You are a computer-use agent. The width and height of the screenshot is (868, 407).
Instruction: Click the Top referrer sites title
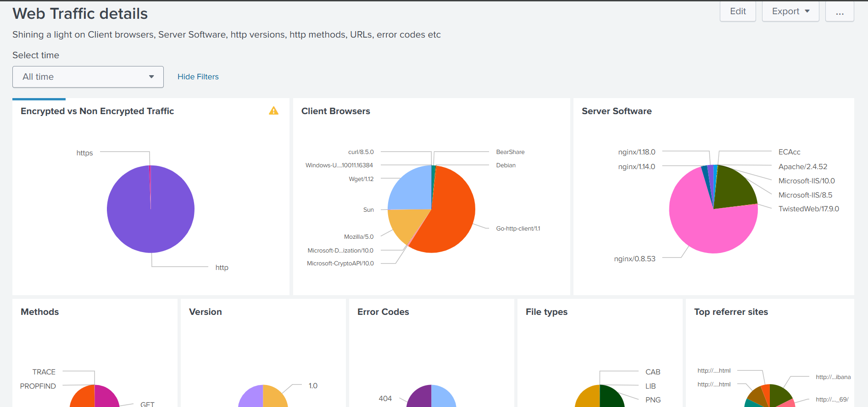731,312
